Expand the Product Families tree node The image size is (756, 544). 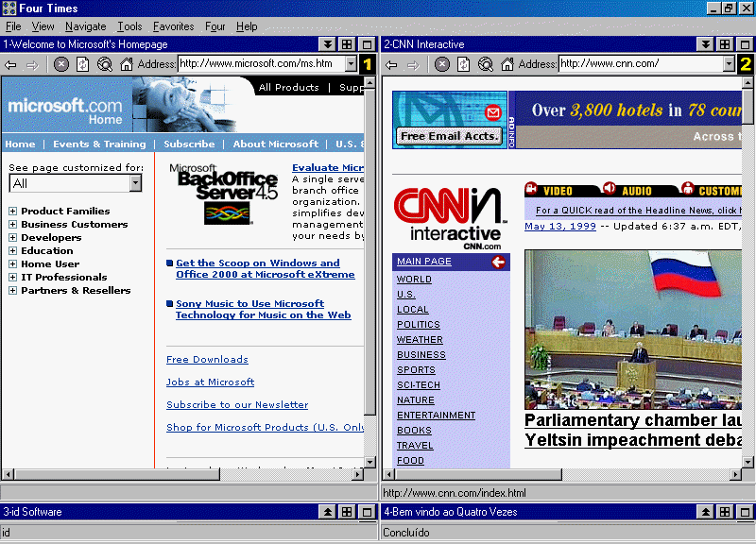point(12,211)
